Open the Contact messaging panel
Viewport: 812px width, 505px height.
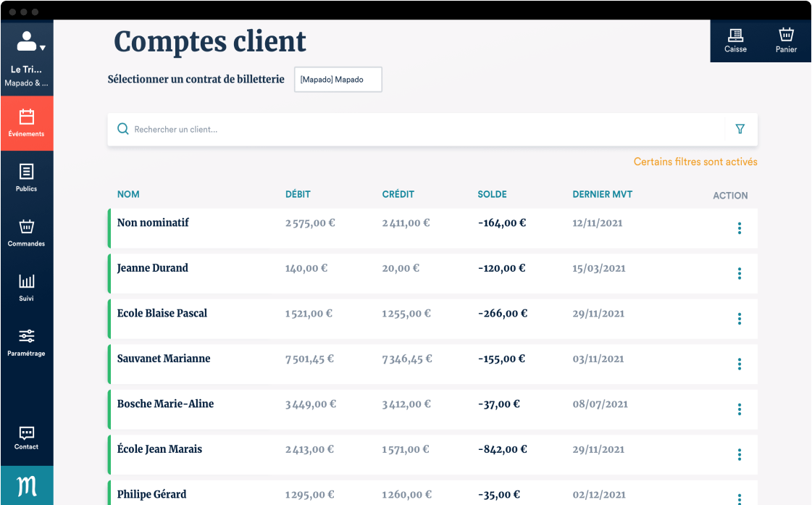pos(27,438)
